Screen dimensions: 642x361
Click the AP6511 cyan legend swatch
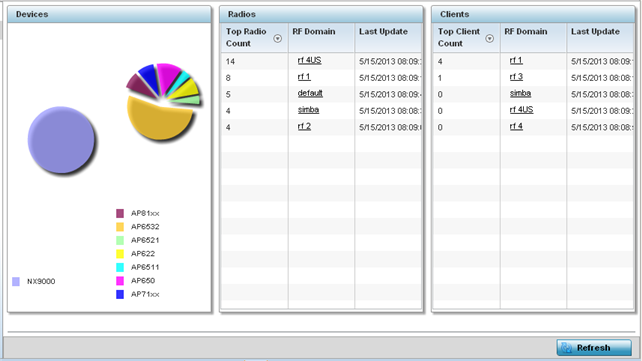click(120, 267)
